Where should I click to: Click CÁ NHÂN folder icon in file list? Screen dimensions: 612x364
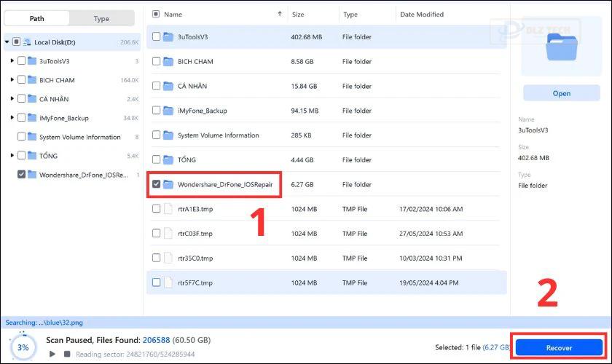168,86
